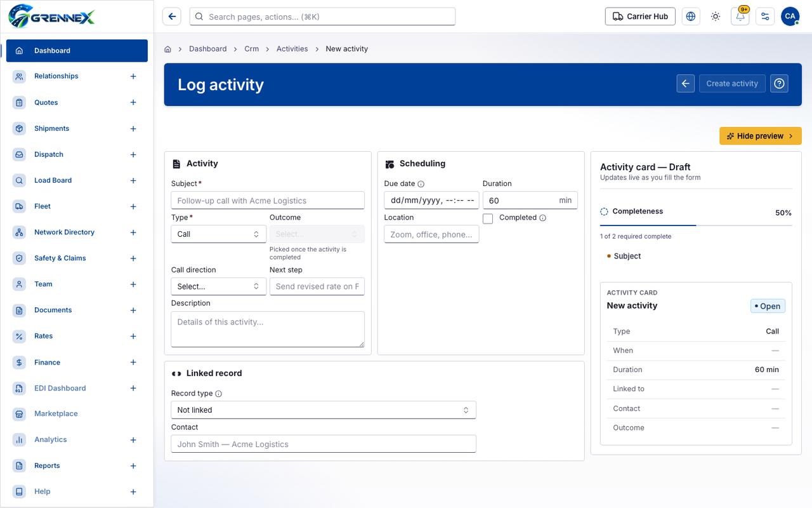Viewport: 812px width, 508px height.
Task: Click the Description text area
Action: pos(268,329)
